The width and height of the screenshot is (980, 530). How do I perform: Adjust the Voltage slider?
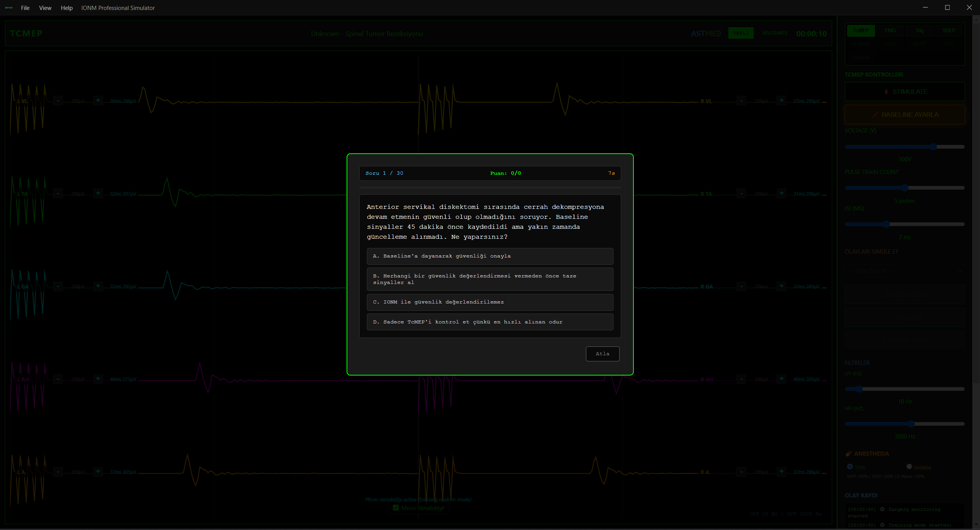tap(933, 147)
